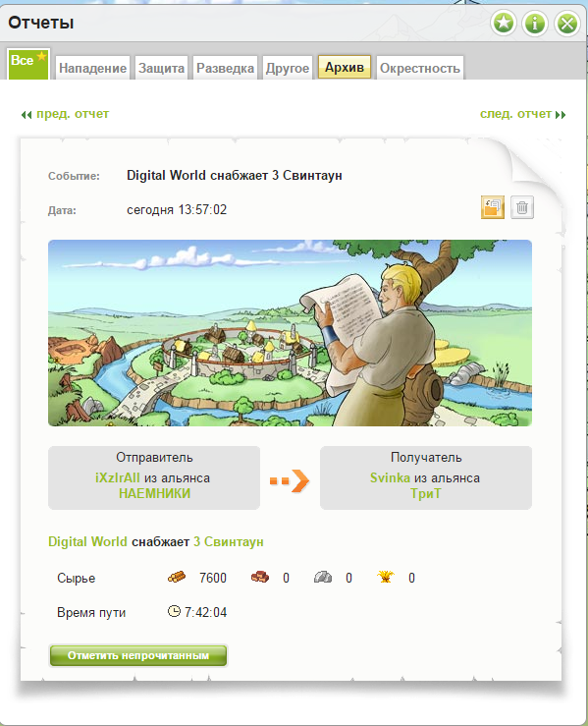
Task: Click the archive report folder icon
Action: [493, 207]
